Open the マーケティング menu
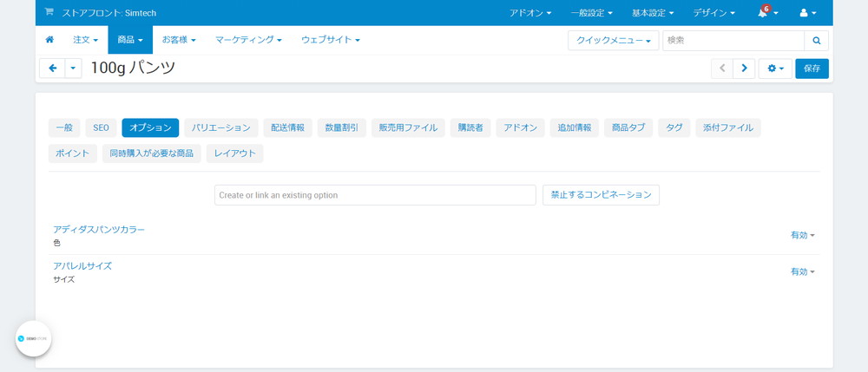This screenshot has height=372, width=868. 248,40
